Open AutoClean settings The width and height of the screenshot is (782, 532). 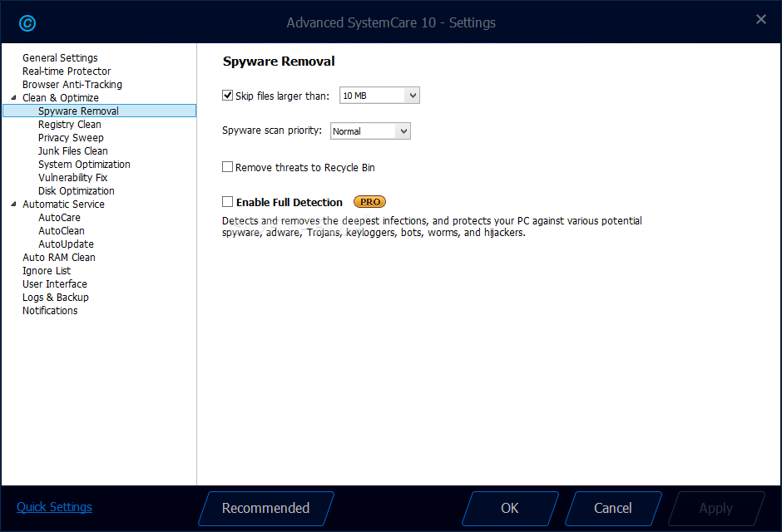[x=62, y=230]
